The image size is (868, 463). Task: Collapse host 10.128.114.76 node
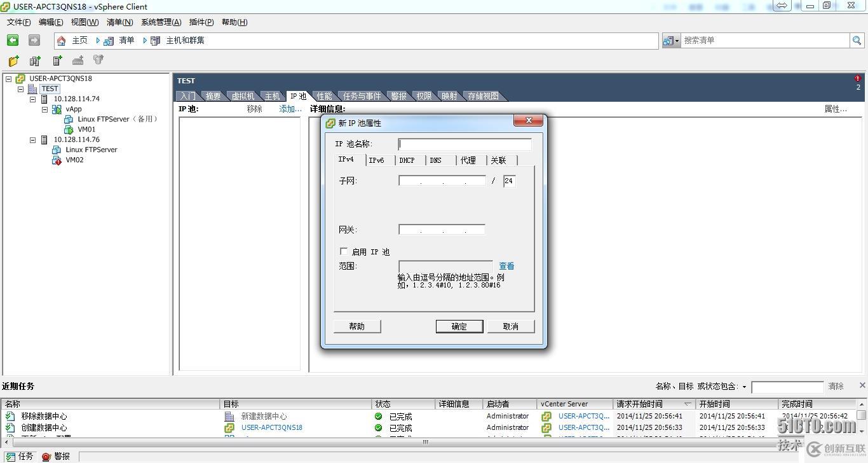33,140
